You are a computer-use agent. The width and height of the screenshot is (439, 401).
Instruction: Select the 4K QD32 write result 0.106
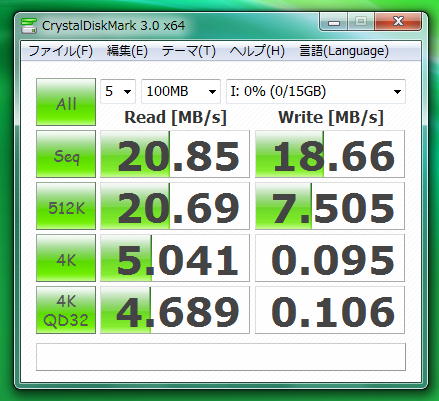point(330,310)
